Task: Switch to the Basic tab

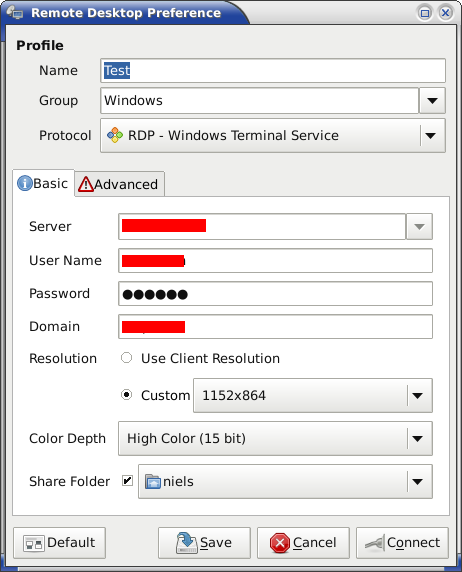Action: [43, 183]
